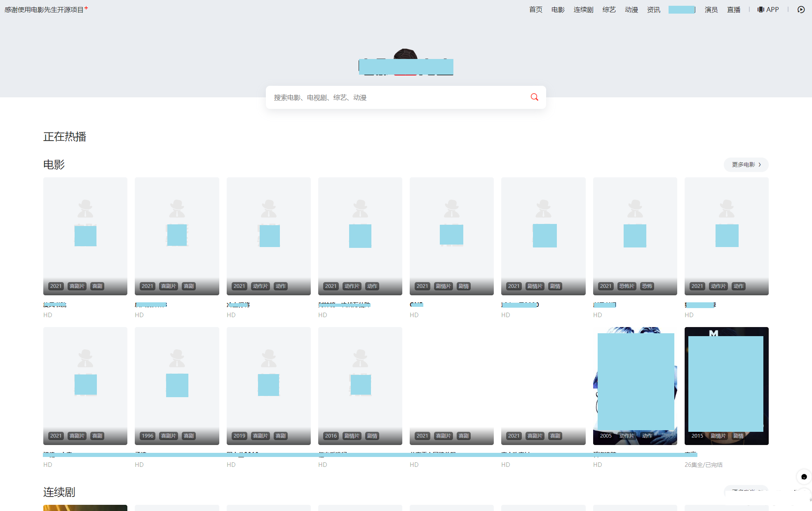The width and height of the screenshot is (812, 511).
Task: Click the 恐怖片 genre tag on a poster
Action: click(627, 286)
